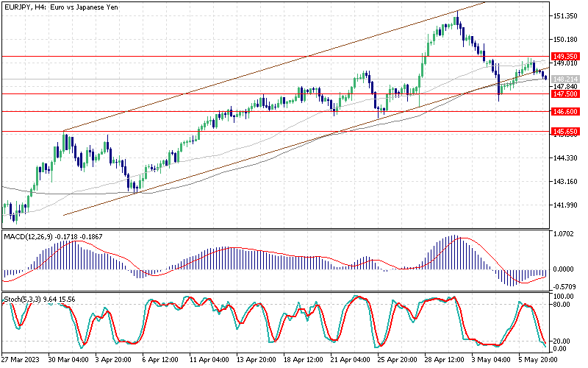Click the 100.00 stochastic scale label
Image resolution: width=588 pixels, height=368 pixels.
tap(564, 297)
